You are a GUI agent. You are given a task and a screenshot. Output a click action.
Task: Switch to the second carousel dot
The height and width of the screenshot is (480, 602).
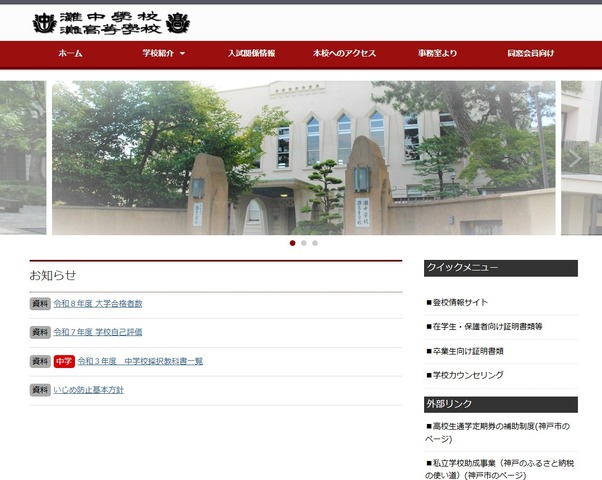pos(304,243)
